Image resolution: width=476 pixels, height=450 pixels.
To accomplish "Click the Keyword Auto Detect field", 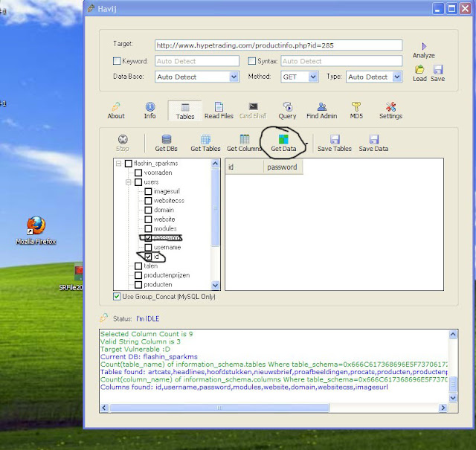I will click(197, 61).
